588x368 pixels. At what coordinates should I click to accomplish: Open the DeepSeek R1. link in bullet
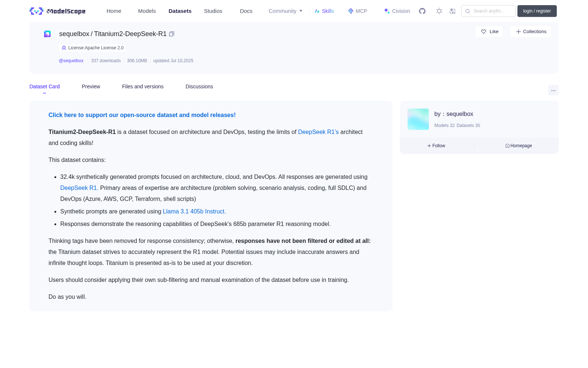point(79,188)
